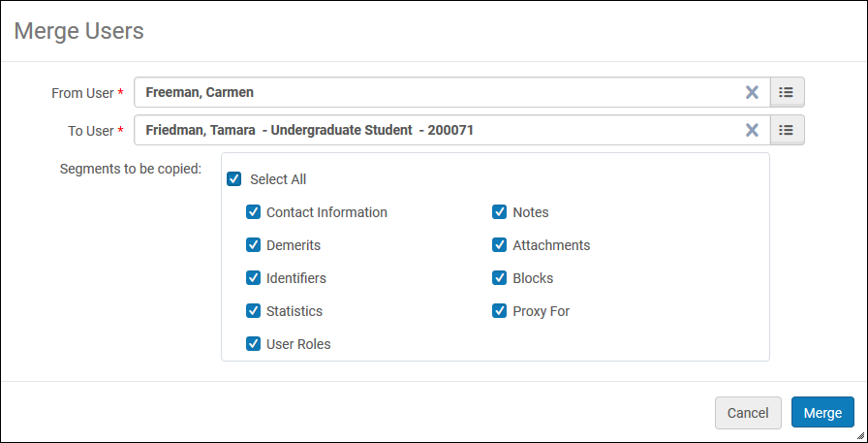Disable the Statistics segment checkbox
The width and height of the screenshot is (868, 443).
[x=253, y=311]
